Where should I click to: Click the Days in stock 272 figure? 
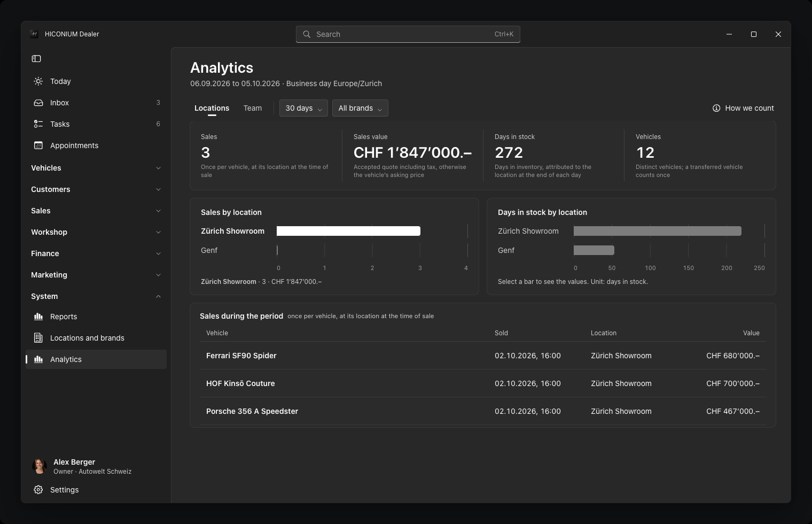(509, 152)
